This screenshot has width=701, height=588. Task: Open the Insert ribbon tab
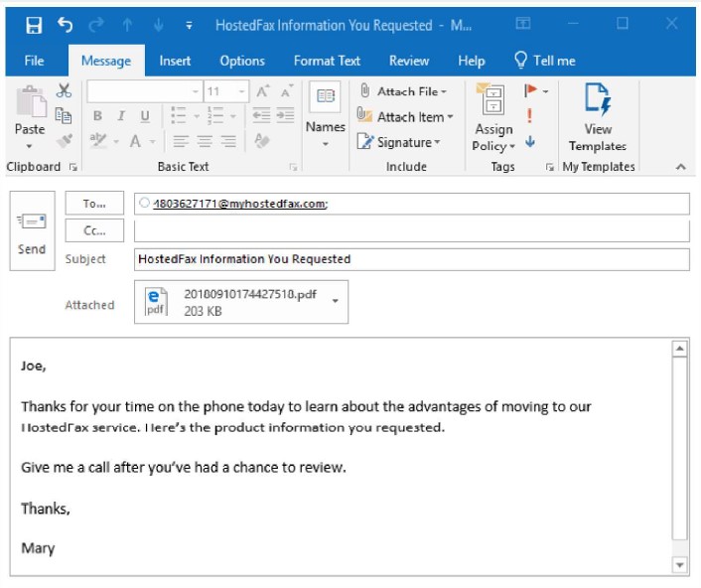click(x=175, y=61)
